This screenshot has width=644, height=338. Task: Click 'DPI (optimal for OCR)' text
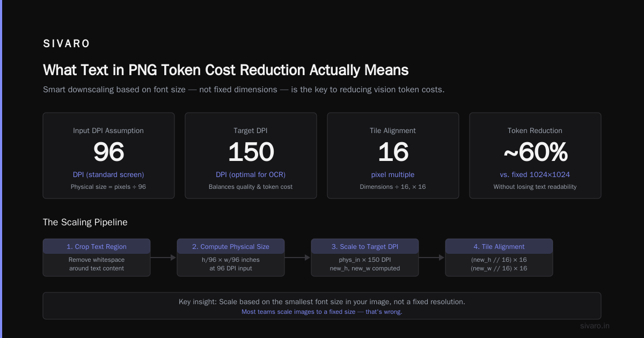click(x=251, y=174)
